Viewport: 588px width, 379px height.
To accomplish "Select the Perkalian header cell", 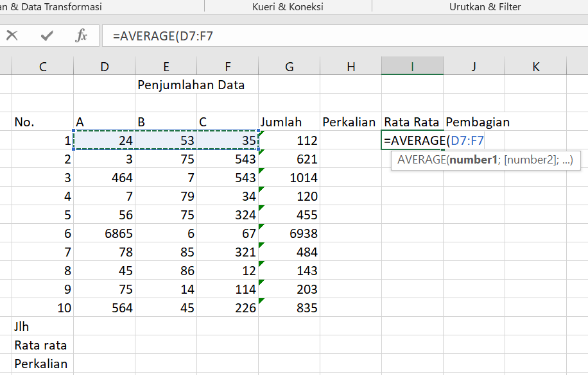I will [x=350, y=122].
